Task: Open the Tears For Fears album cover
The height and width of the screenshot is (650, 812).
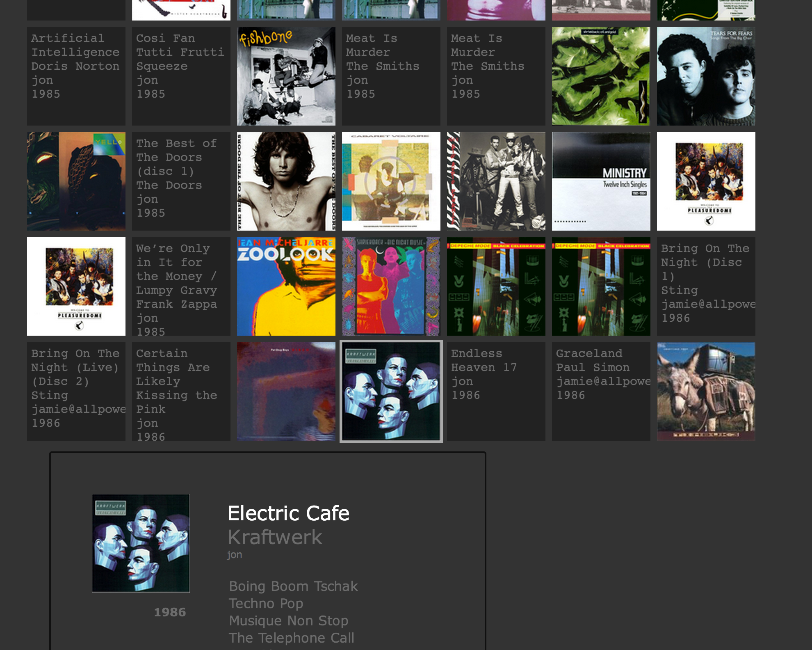Action: coord(706,76)
